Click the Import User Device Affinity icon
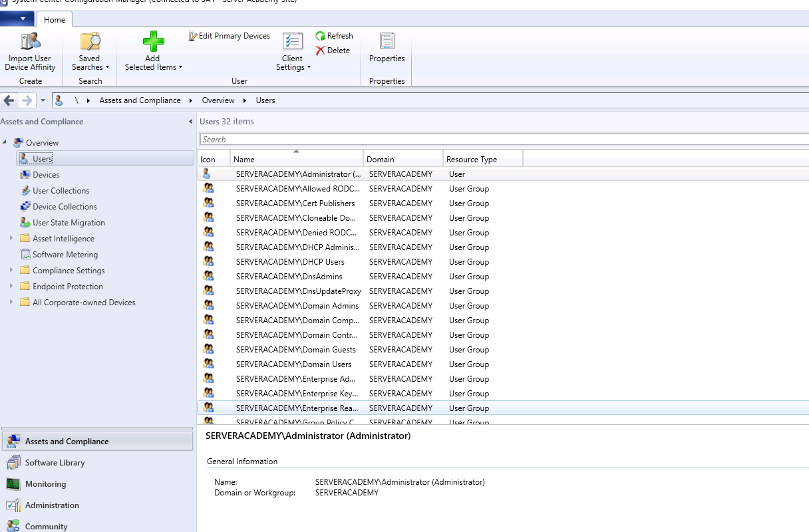The image size is (809, 532). (30, 41)
